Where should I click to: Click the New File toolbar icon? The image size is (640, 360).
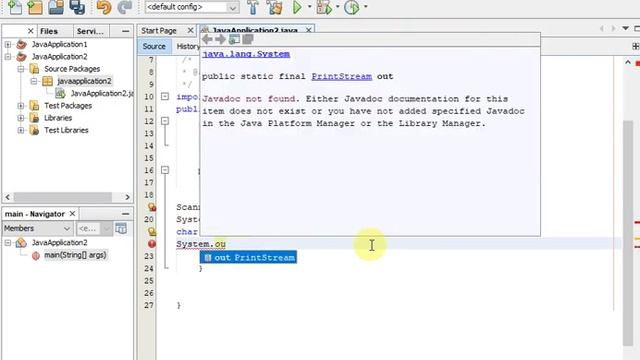coord(15,7)
